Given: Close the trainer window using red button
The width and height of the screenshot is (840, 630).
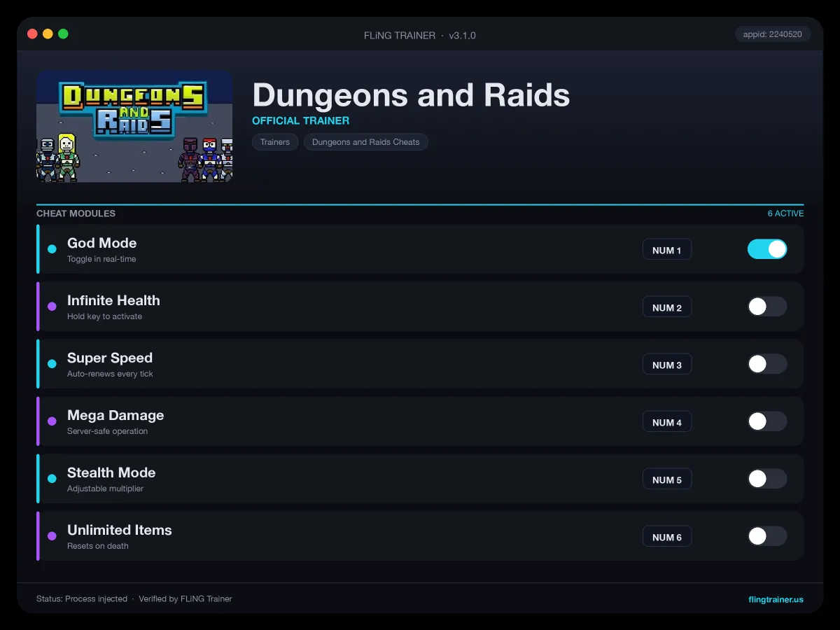Looking at the screenshot, I should [32, 34].
